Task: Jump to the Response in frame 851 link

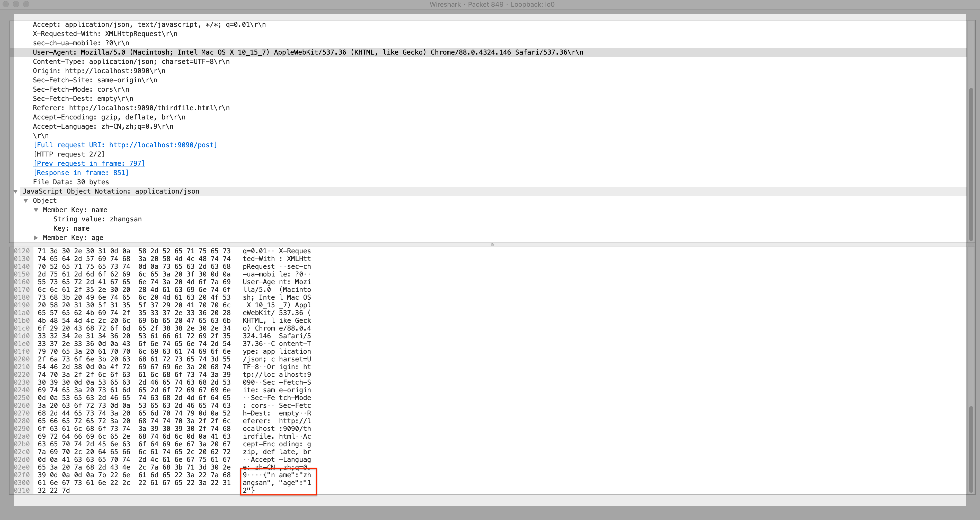Action: [x=81, y=172]
